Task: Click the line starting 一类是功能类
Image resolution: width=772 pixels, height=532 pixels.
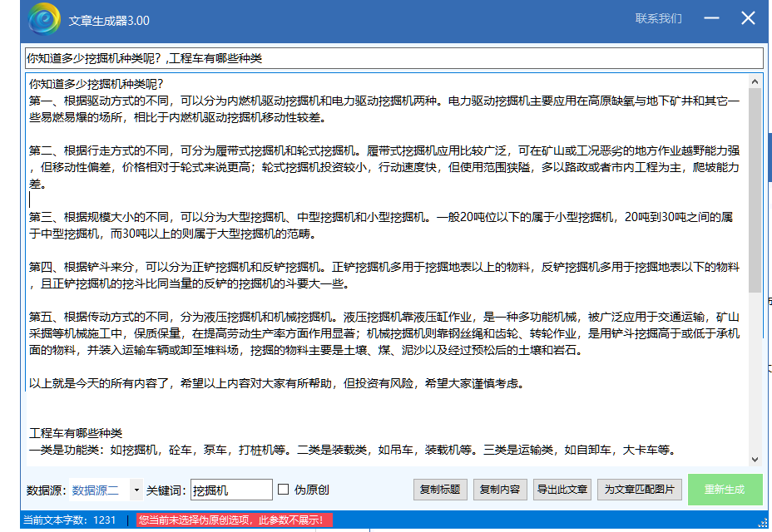Action: coord(353,450)
